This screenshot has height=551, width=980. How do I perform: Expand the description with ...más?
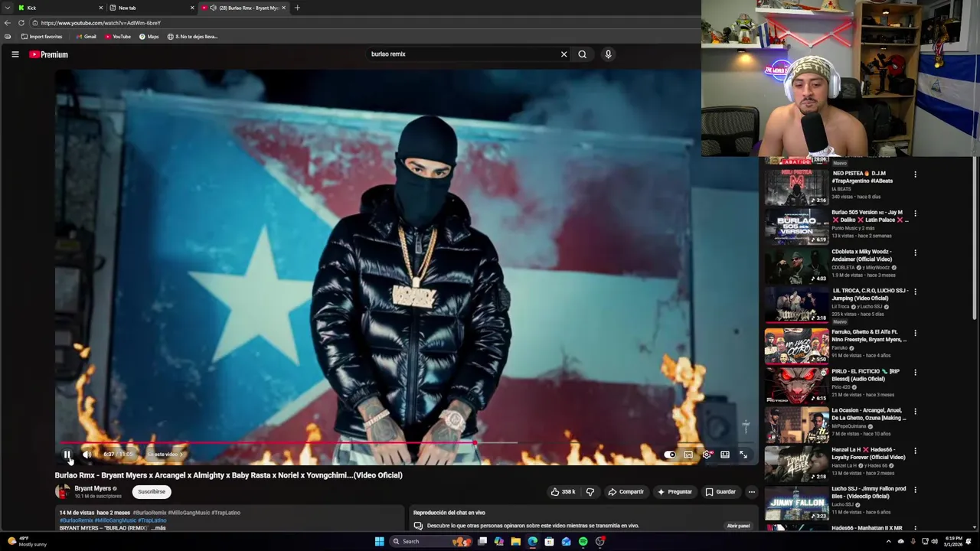[x=158, y=528]
